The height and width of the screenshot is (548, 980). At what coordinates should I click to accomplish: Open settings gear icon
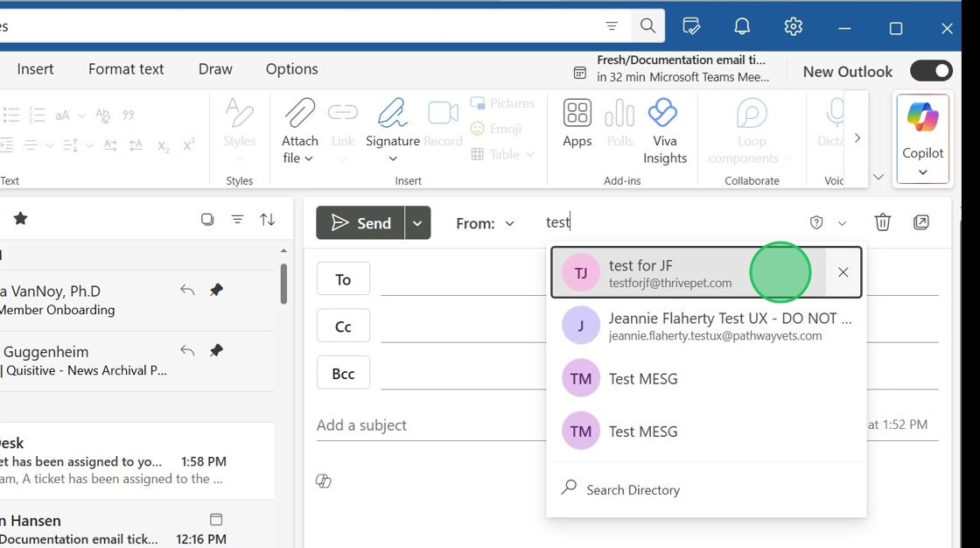pyautogui.click(x=794, y=27)
